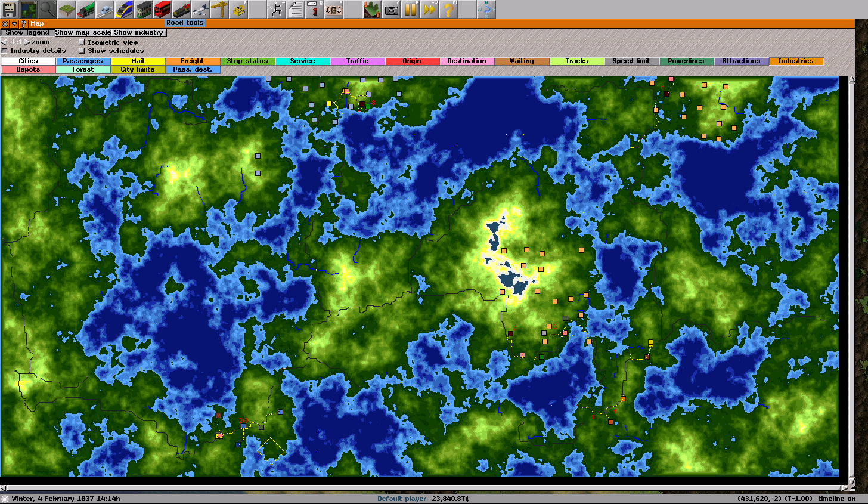Open the landscape terrain tools

67,10
